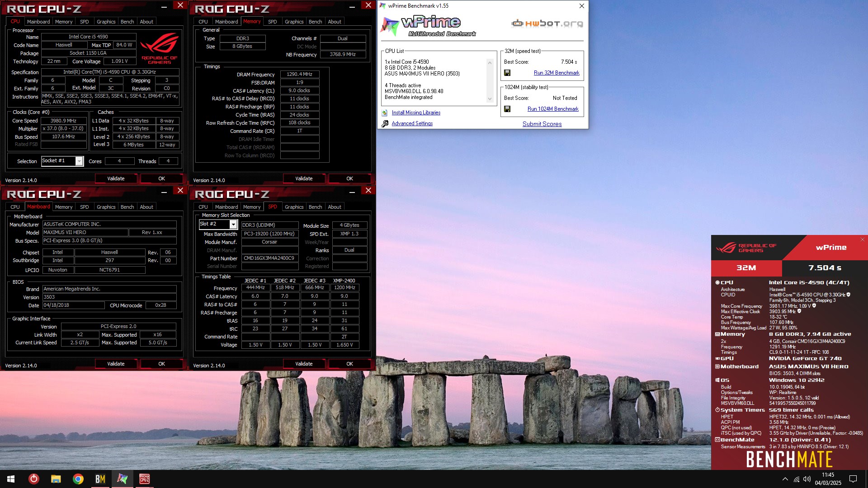
Task: Click Validate in the CPU-Z Mainboard window
Action: coord(116,364)
